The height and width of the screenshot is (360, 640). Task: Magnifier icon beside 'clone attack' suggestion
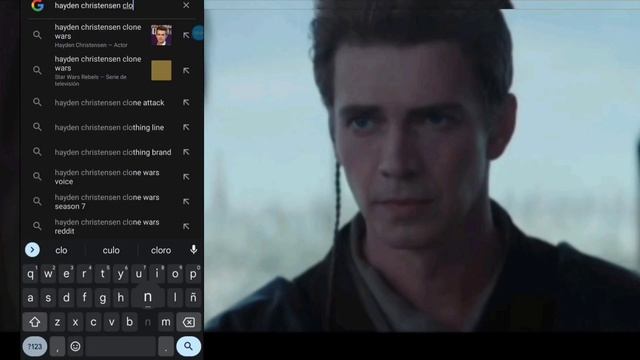pos(37,102)
